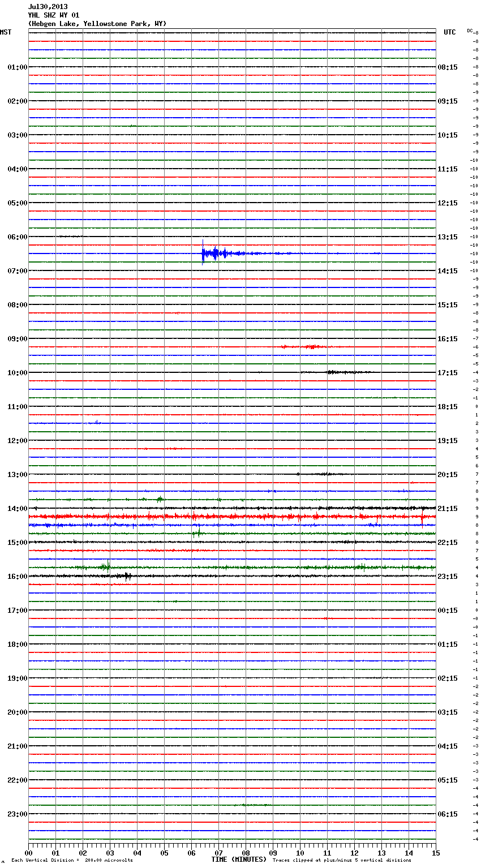The image size is (481, 868).
Task: Select the 03:00 MST hour label
Action: tap(18, 135)
